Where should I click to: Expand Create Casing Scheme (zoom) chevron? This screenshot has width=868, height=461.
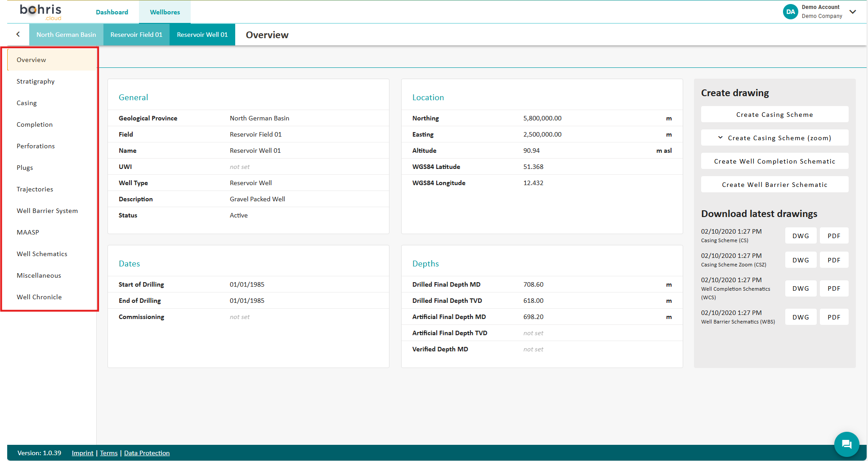(720, 137)
